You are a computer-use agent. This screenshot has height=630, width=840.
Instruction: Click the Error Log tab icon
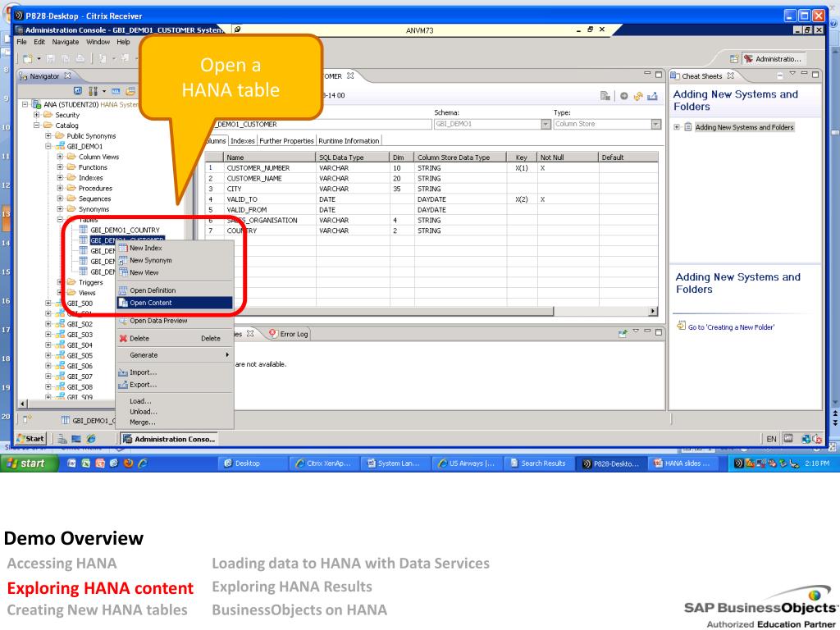tap(273, 334)
